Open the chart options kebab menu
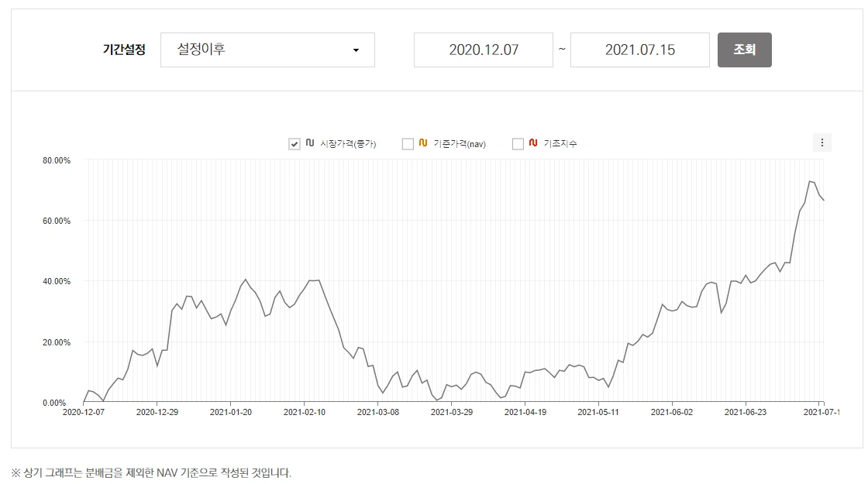This screenshot has height=484, width=868. (822, 142)
